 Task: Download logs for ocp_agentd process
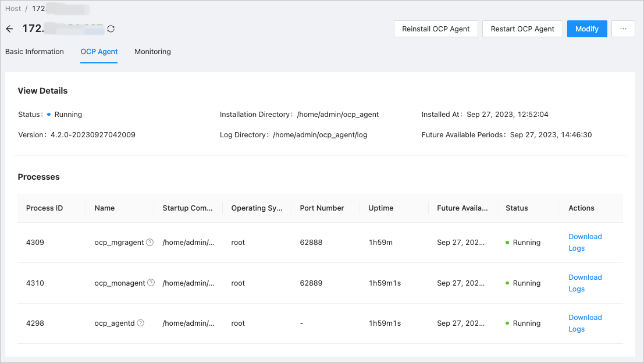click(585, 323)
